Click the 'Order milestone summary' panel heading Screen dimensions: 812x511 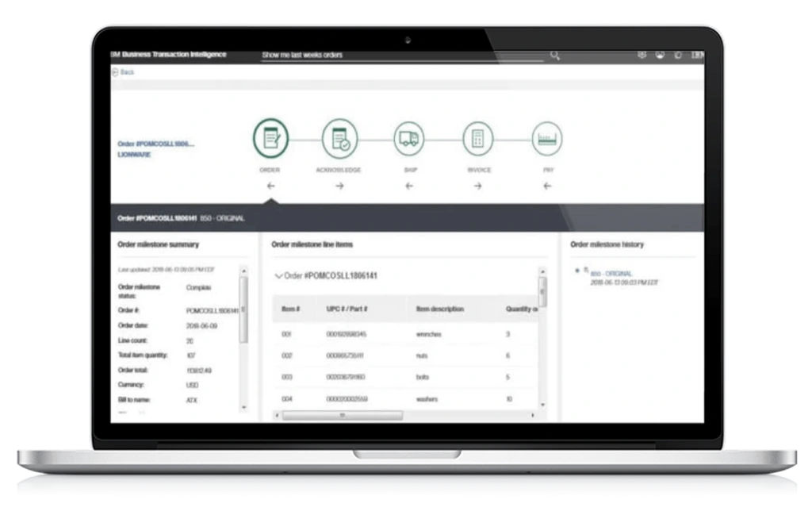[x=158, y=244]
